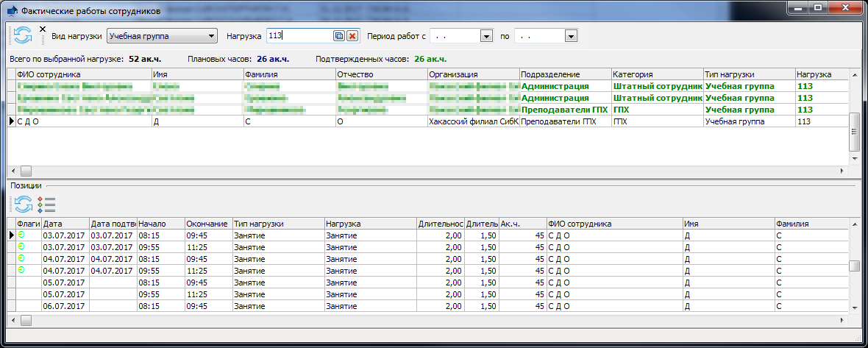Sort by Подразделение column header
The width and height of the screenshot is (868, 348).
565,74
